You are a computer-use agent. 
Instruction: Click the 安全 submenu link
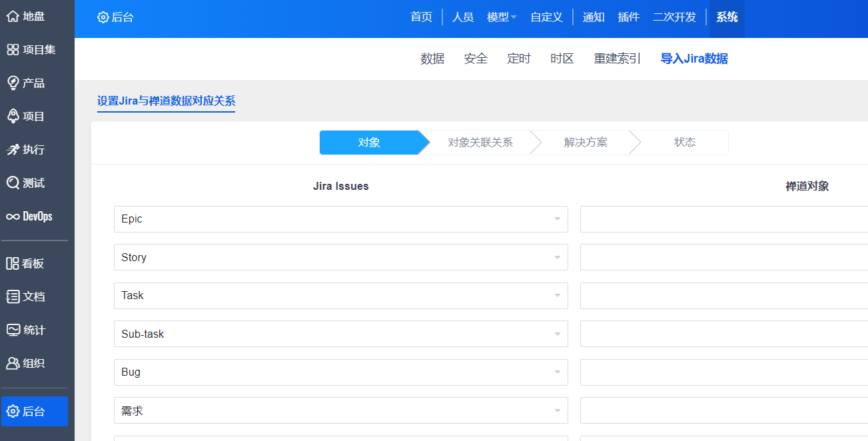pos(476,59)
